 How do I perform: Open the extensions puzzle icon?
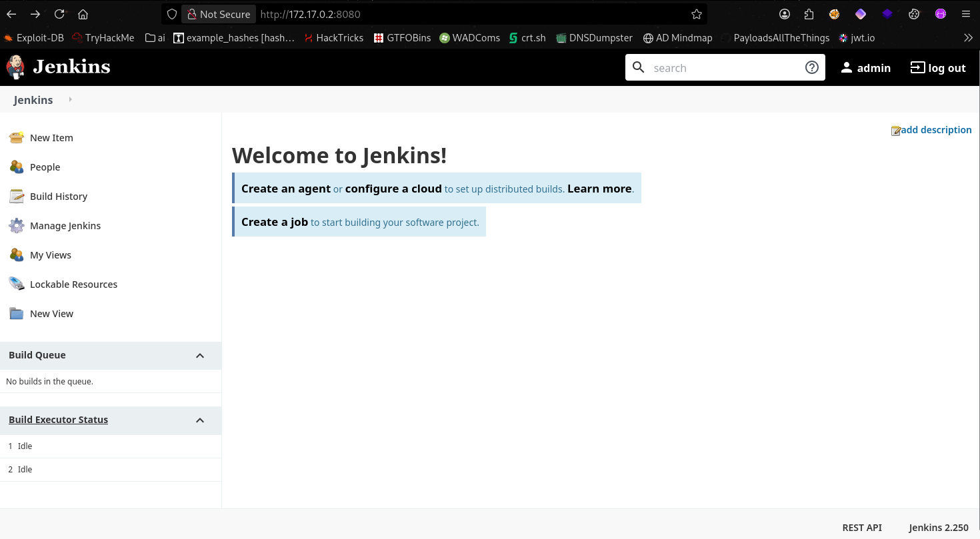(x=809, y=14)
